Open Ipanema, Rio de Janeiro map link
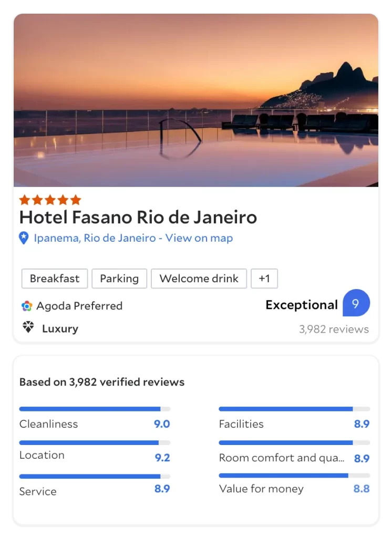This screenshot has width=392, height=538. 133,238
